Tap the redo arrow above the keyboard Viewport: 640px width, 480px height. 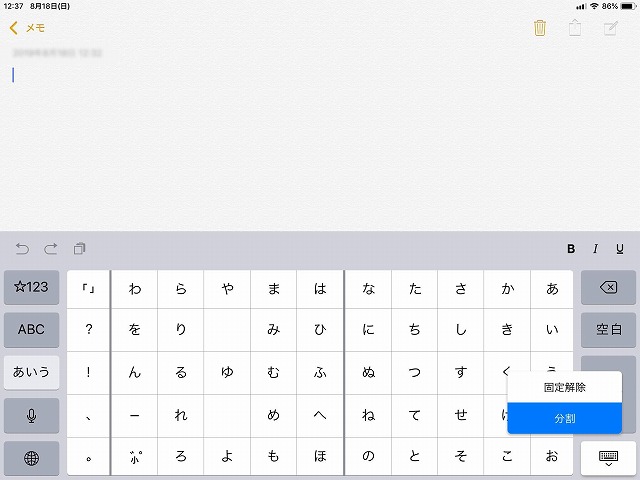pyautogui.click(x=51, y=249)
